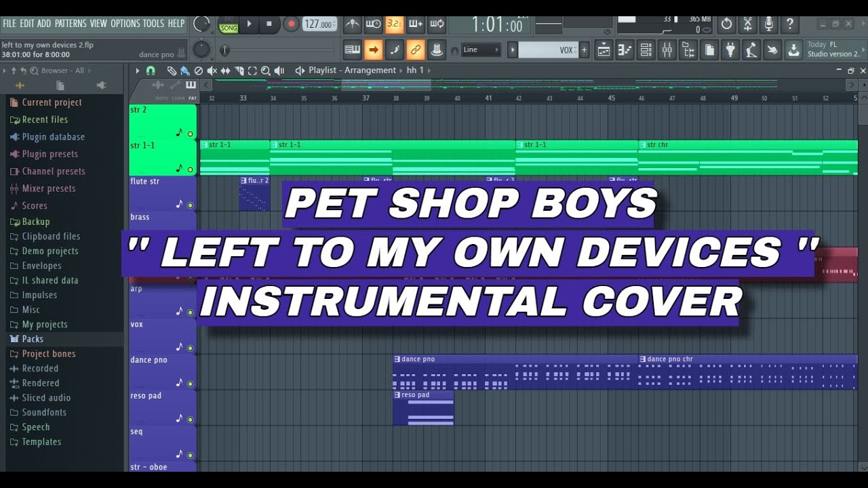Toggle the metronome icon
The width and height of the screenshot is (868, 488).
click(x=353, y=24)
